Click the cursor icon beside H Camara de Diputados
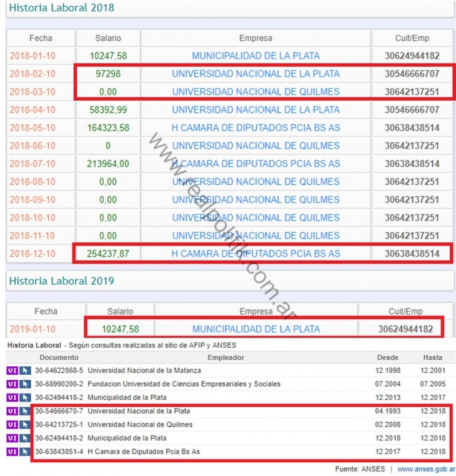456x476 pixels. (x=25, y=452)
